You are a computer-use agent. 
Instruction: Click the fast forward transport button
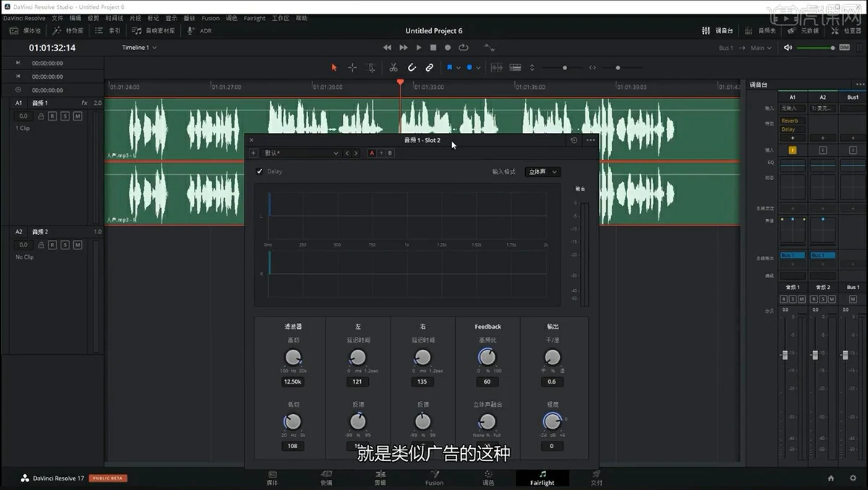click(x=404, y=48)
